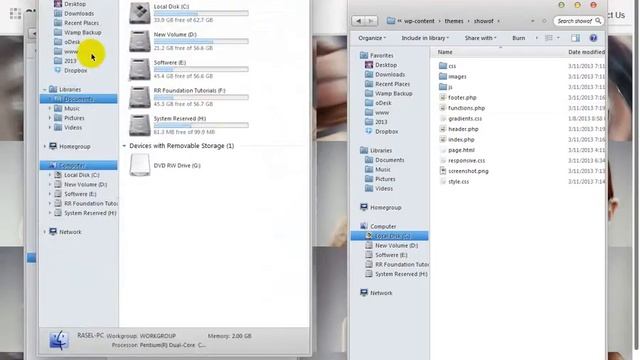Click wp-content in the address breadcrumb

(419, 21)
